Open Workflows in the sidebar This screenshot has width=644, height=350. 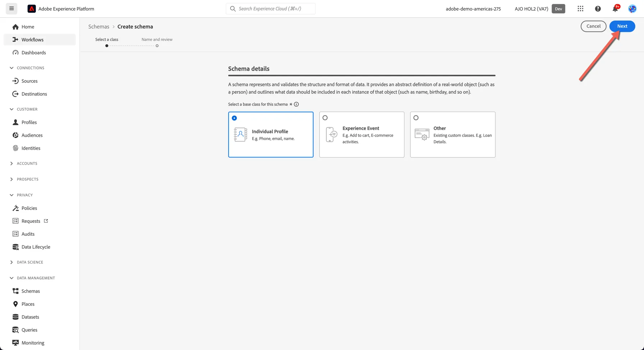[x=40, y=40]
